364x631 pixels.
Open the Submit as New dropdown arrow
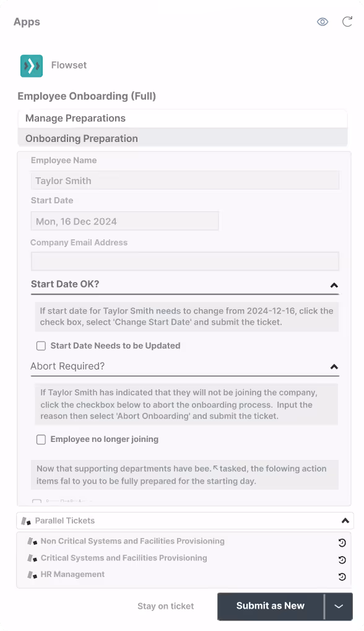pos(340,606)
